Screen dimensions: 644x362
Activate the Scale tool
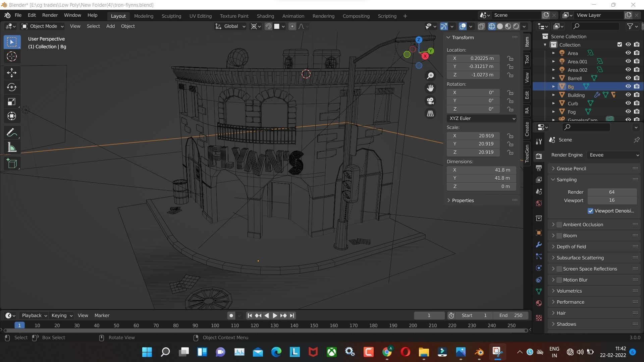[12, 102]
